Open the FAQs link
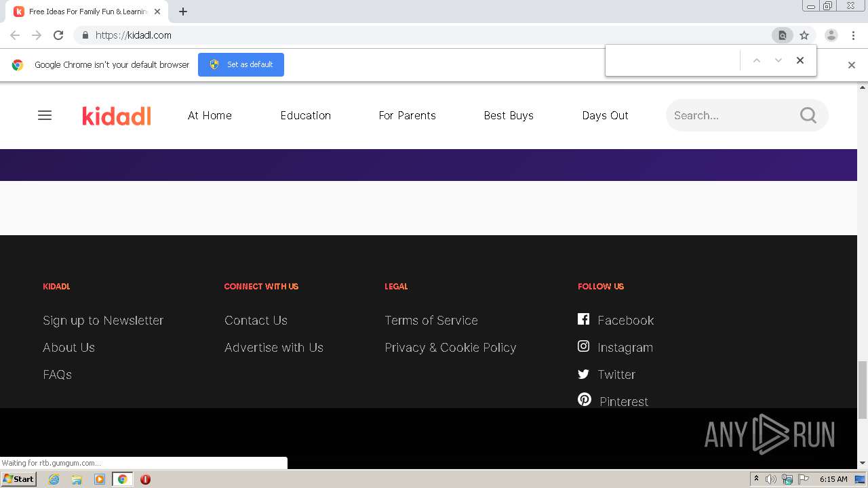Image resolution: width=868 pixels, height=488 pixels. tap(57, 374)
